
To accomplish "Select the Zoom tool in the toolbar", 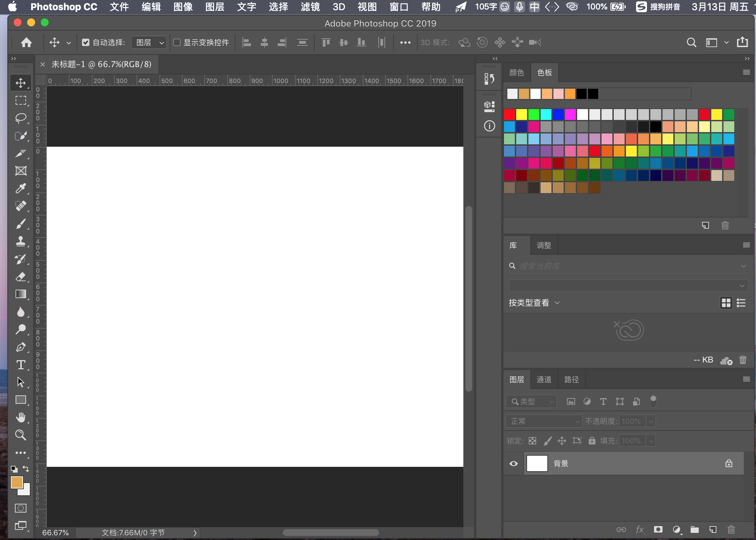I will tap(21, 435).
